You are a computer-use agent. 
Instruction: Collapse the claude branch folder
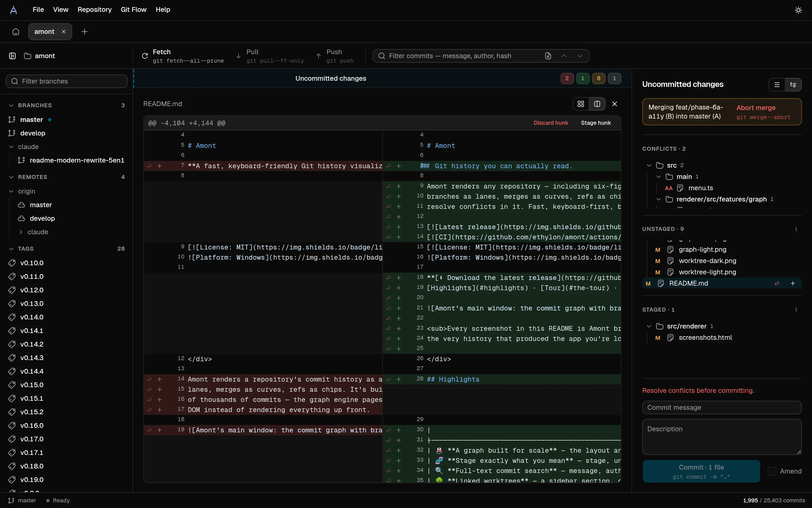11,147
